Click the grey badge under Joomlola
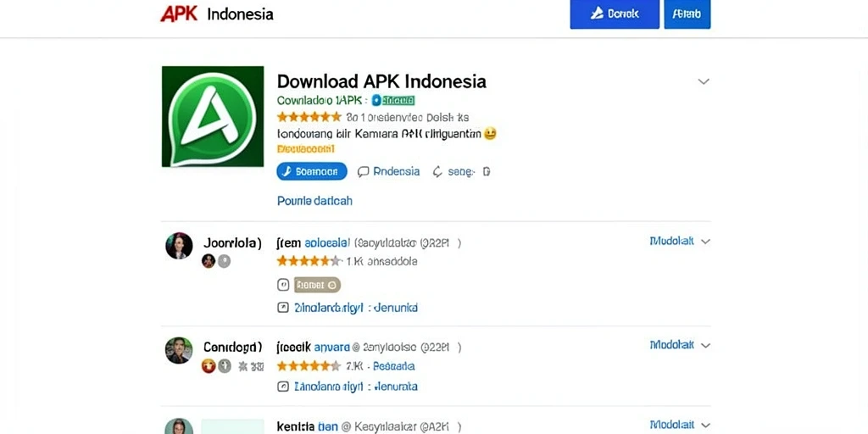The height and width of the screenshot is (434, 868). point(224,261)
